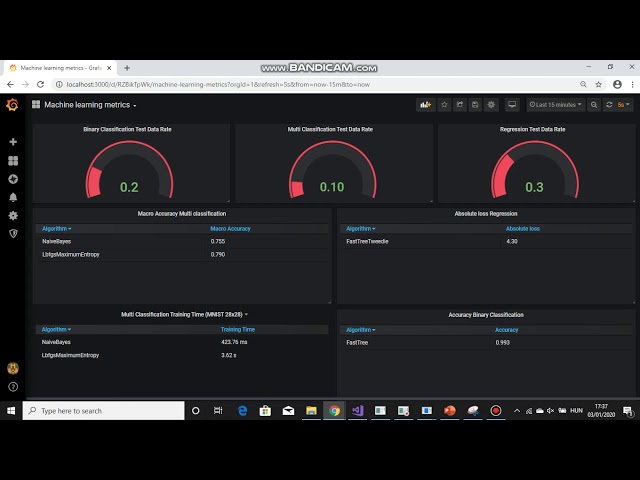Open the 5s refresh interval dropdown
640x480 pixels.
click(624, 105)
